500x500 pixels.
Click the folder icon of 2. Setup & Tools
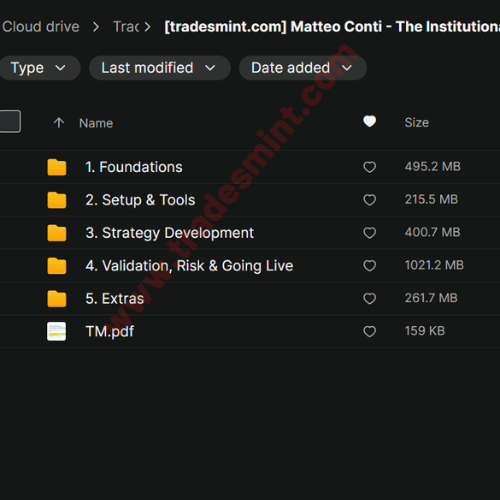[57, 200]
